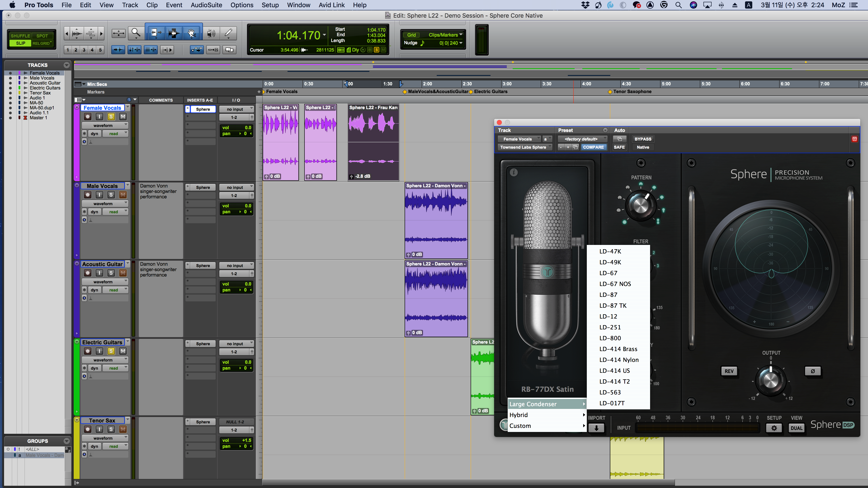Open Spotlight search in menu bar
Screen dimensions: 868x488
pos(679,5)
